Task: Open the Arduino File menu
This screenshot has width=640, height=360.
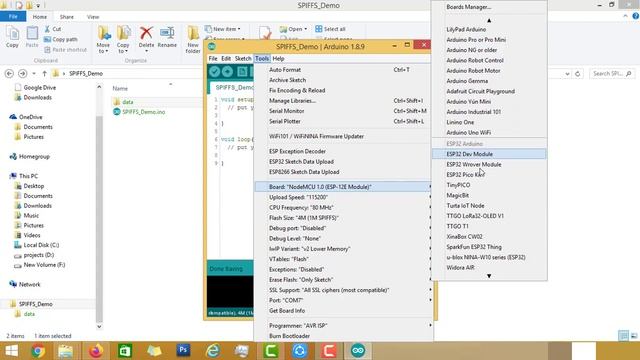Action: click(213, 58)
